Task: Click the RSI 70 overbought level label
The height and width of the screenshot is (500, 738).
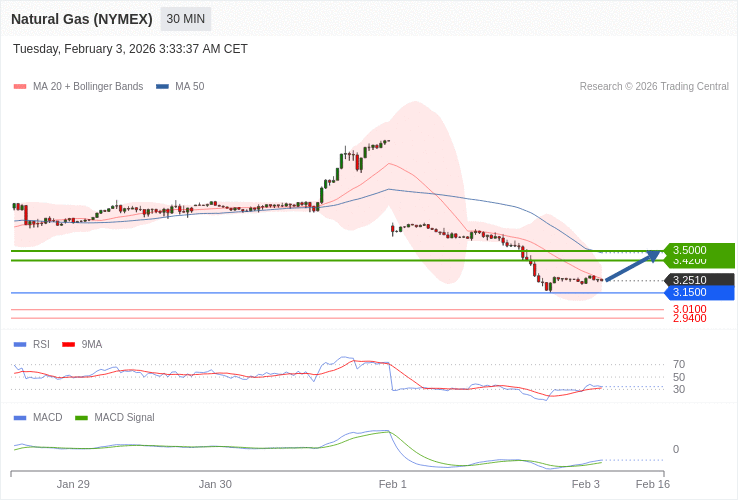Action: pyautogui.click(x=678, y=364)
